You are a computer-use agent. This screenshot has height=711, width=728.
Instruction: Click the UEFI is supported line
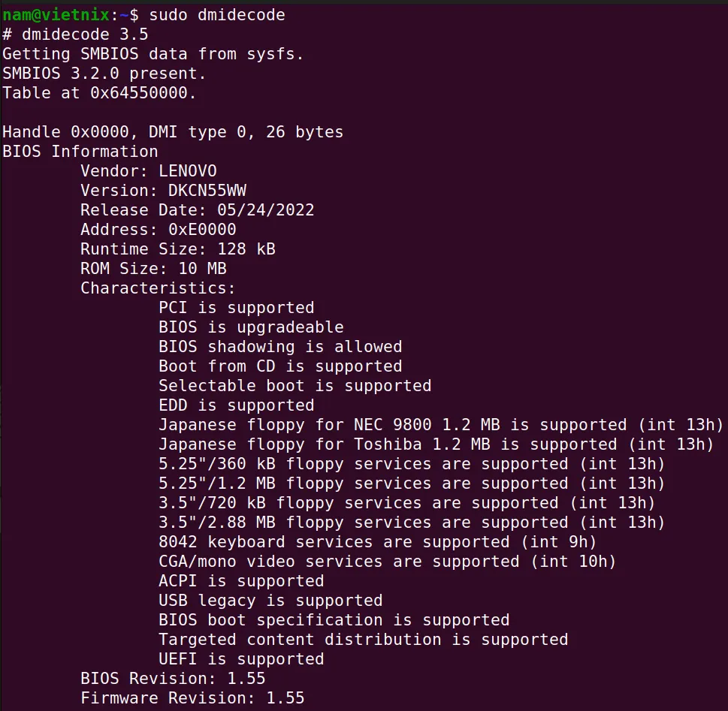coord(241,659)
